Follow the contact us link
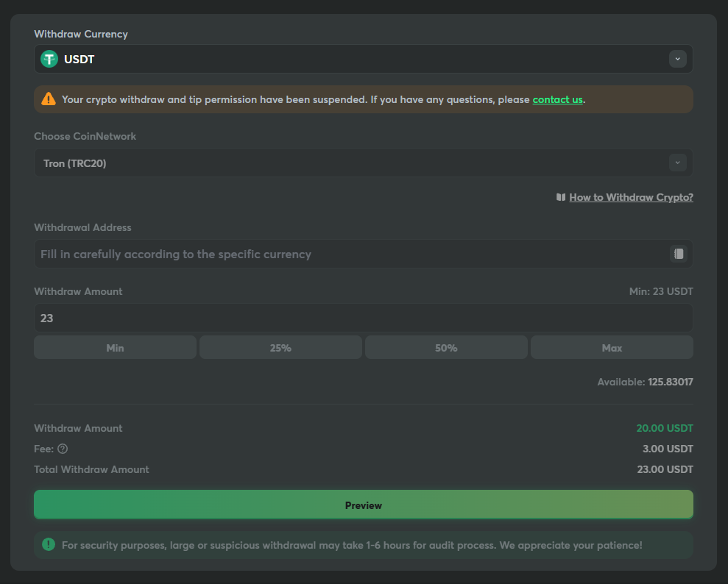The width and height of the screenshot is (728, 584). 557,99
